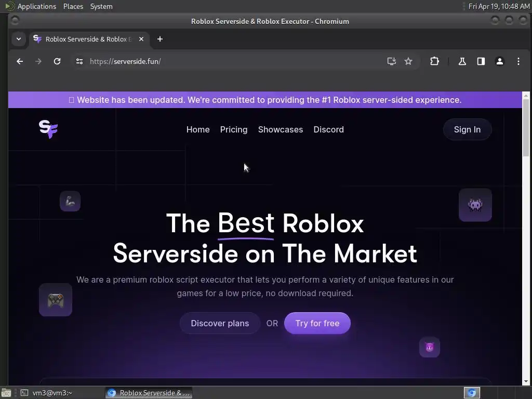This screenshot has width=532, height=399.
Task: Close the Roblox Serverside tab
Action: coord(141,39)
